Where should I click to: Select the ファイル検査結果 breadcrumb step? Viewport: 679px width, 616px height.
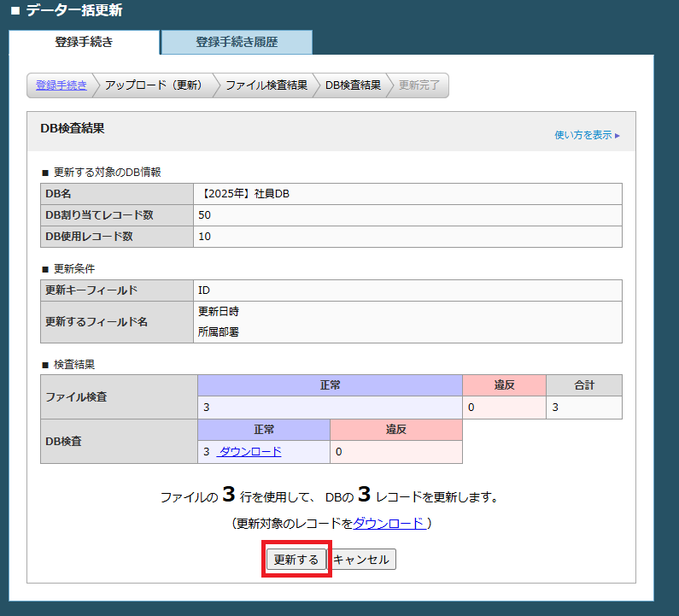[x=266, y=85]
